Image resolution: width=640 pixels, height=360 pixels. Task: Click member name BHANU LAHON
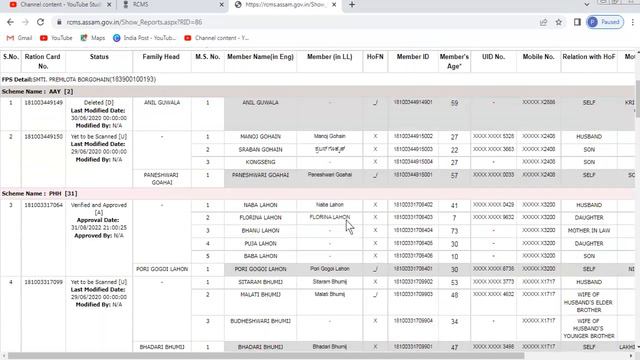[x=260, y=231]
